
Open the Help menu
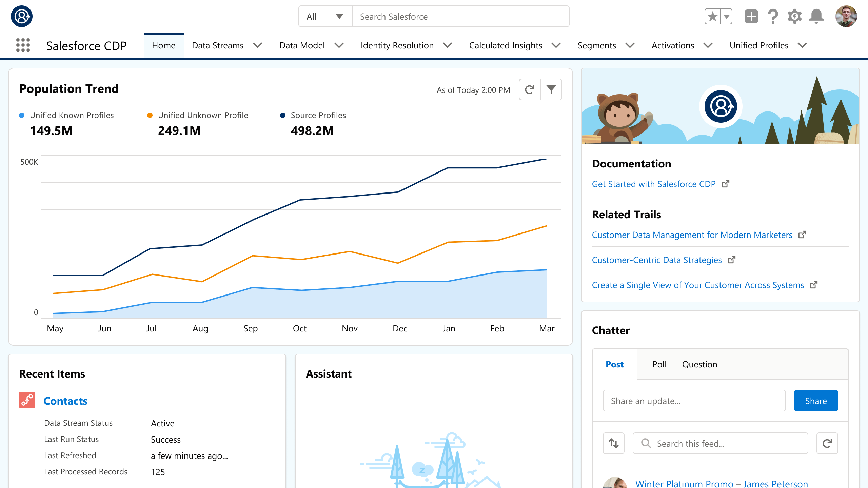coord(773,16)
